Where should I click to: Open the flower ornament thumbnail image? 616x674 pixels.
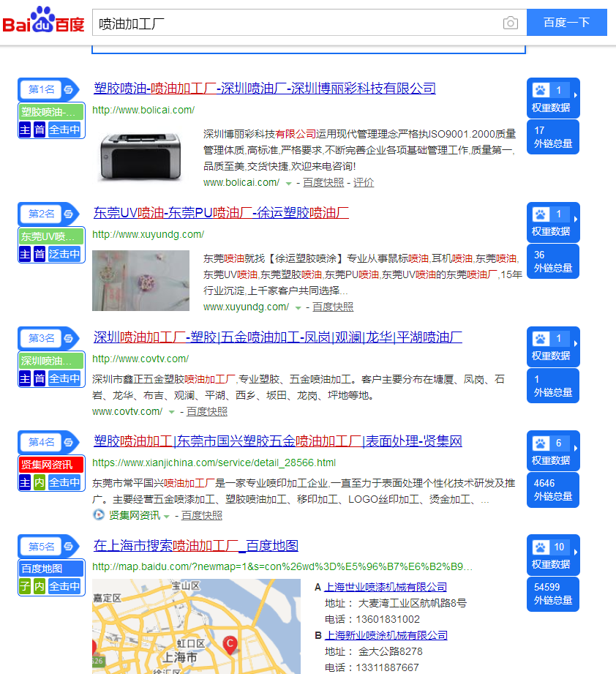pos(141,280)
